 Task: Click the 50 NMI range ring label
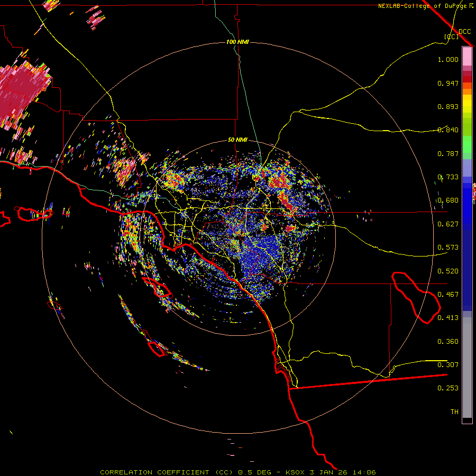pos(237,140)
